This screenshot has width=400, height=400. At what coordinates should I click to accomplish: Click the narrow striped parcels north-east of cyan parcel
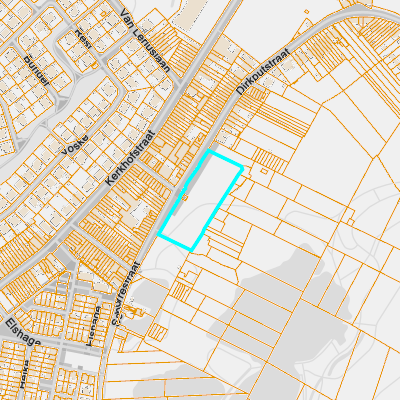[x=269, y=159]
